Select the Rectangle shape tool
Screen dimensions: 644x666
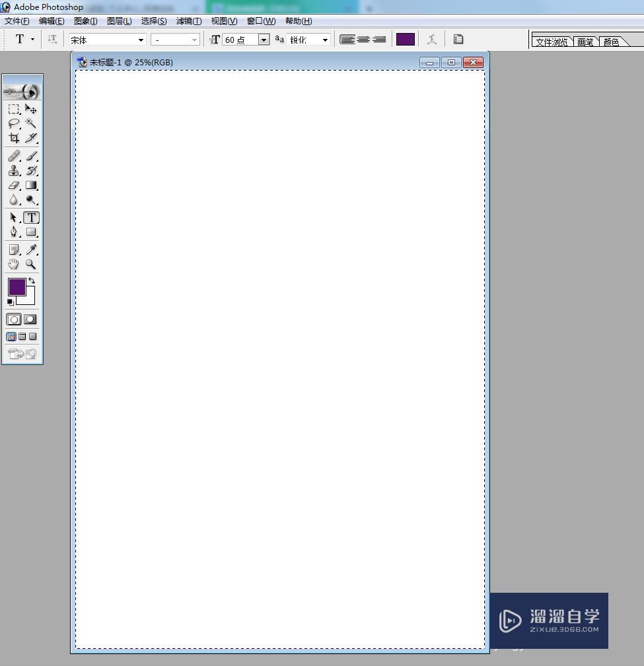[30, 232]
